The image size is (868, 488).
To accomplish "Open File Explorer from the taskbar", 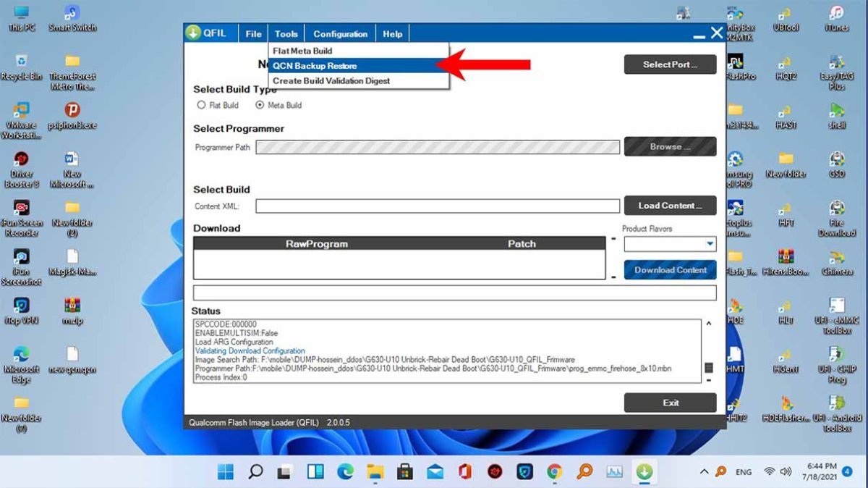I will pyautogui.click(x=375, y=472).
